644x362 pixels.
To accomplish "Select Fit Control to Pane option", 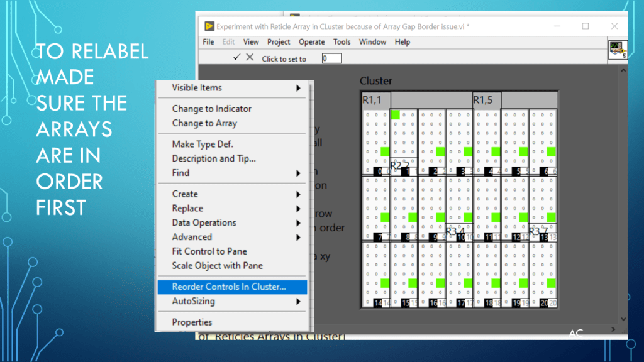I will 209,251.
